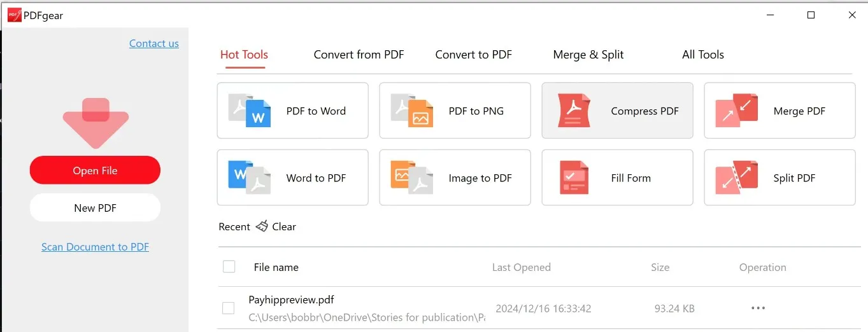
Task: Select the Merge PDF tool icon
Action: 736,111
